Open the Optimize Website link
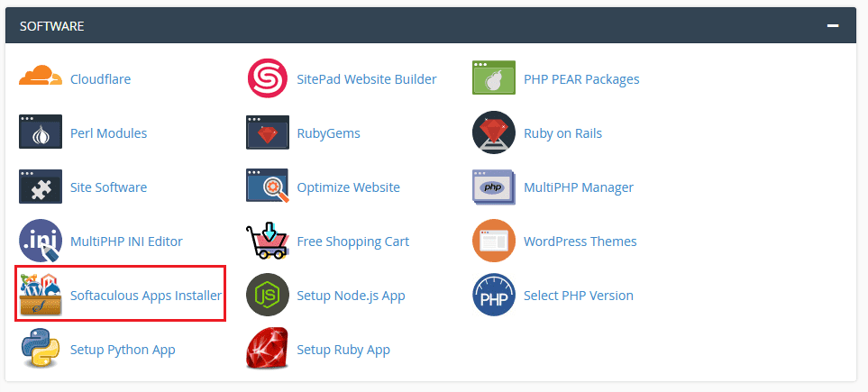Screen dimensions: 868x392 (x=348, y=187)
